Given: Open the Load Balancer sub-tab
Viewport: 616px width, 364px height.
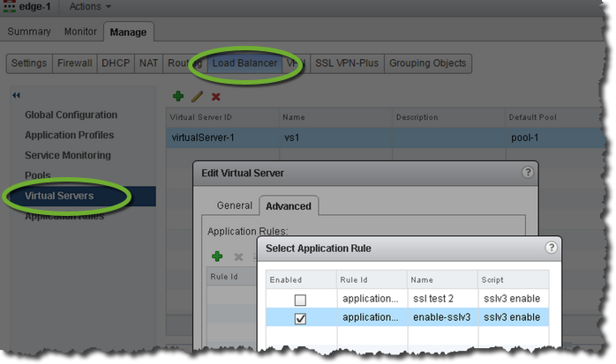Looking at the screenshot, I should click(x=244, y=63).
